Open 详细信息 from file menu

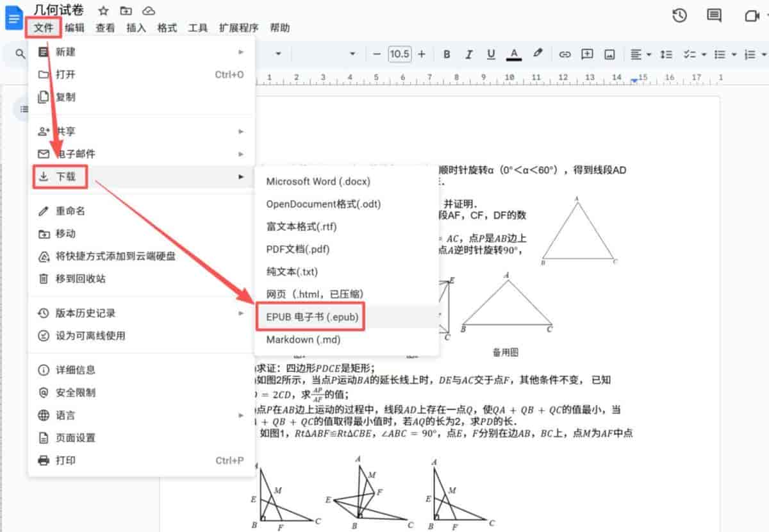tap(142, 370)
